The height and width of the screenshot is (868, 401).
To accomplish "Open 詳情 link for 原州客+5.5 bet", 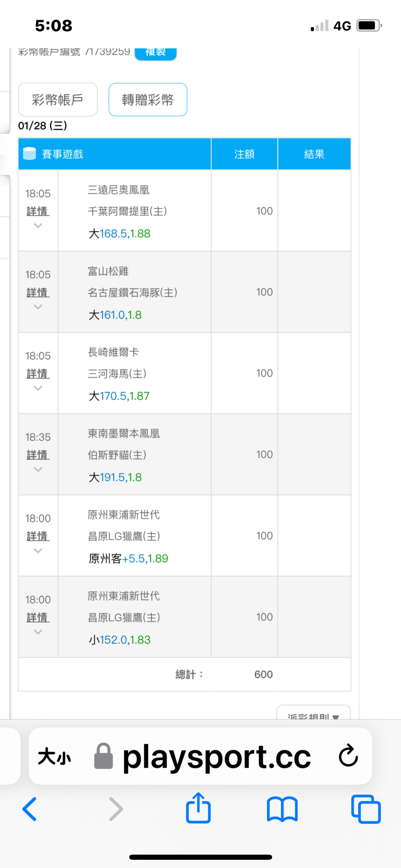I will [x=38, y=536].
